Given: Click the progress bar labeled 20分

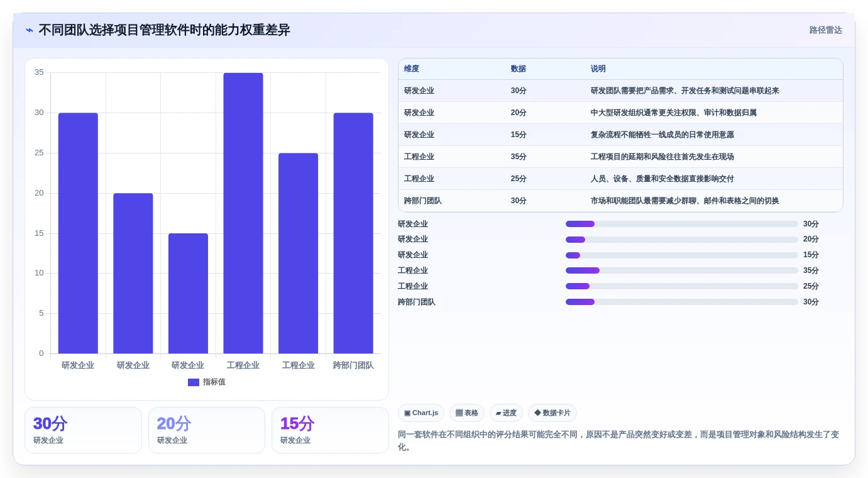Looking at the screenshot, I should 682,240.
